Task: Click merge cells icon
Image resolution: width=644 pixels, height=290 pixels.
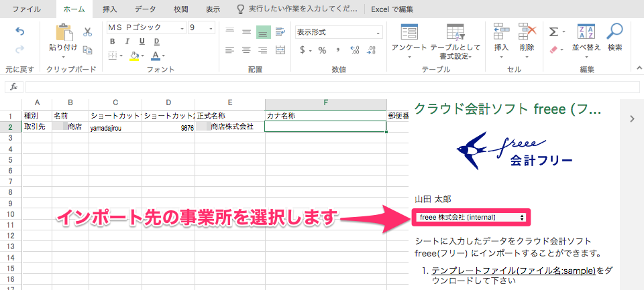Action: tap(280, 50)
